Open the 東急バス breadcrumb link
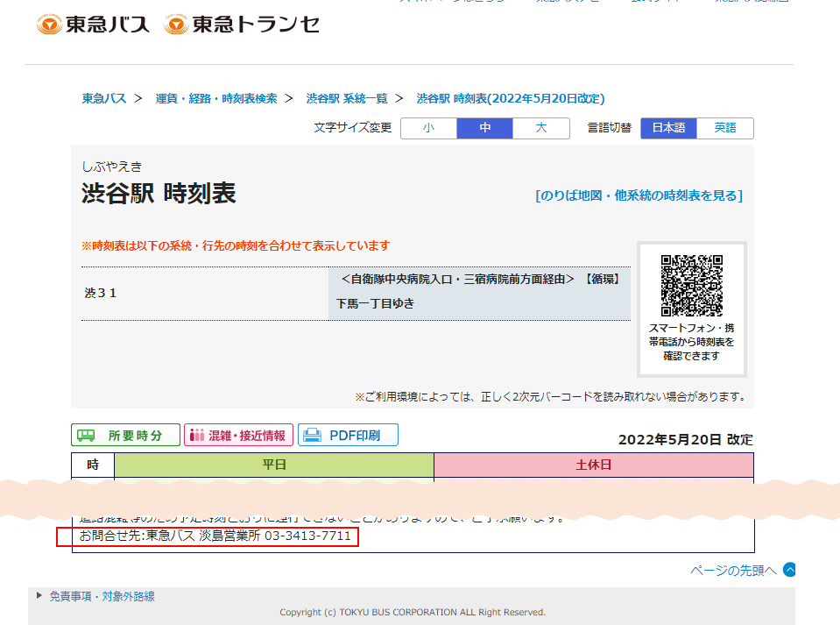840x625 pixels. tap(104, 99)
